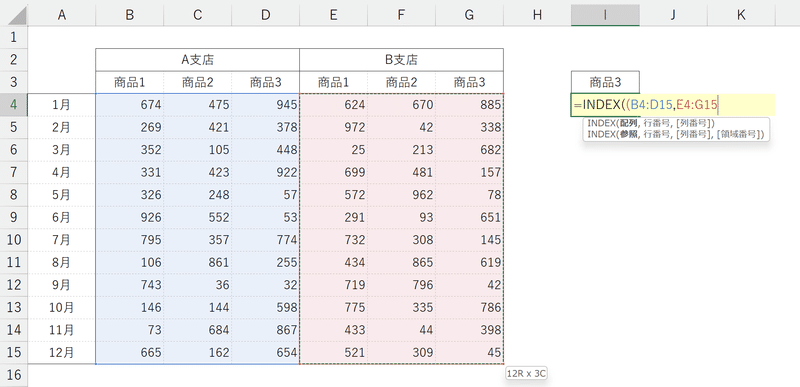
Task: Click cell with value 45
Action: pyautogui.click(x=469, y=352)
